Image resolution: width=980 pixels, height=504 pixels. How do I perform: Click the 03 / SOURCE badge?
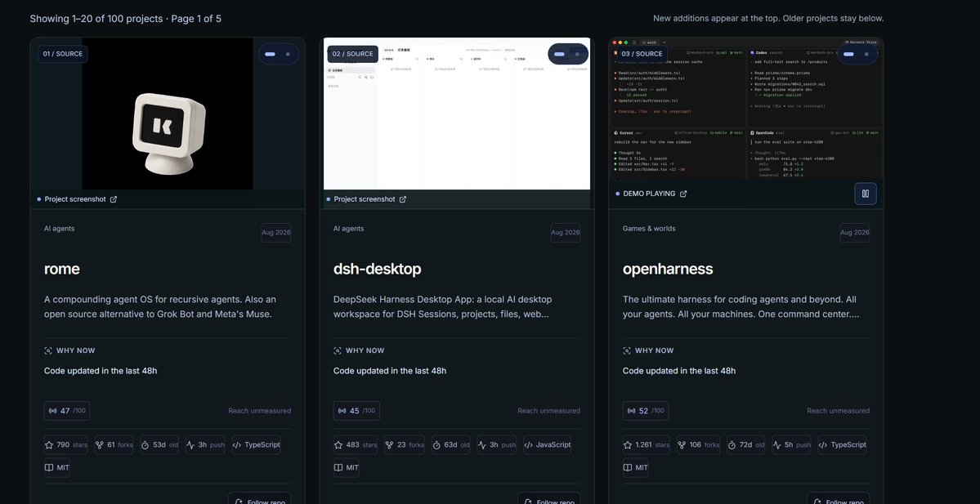point(642,54)
